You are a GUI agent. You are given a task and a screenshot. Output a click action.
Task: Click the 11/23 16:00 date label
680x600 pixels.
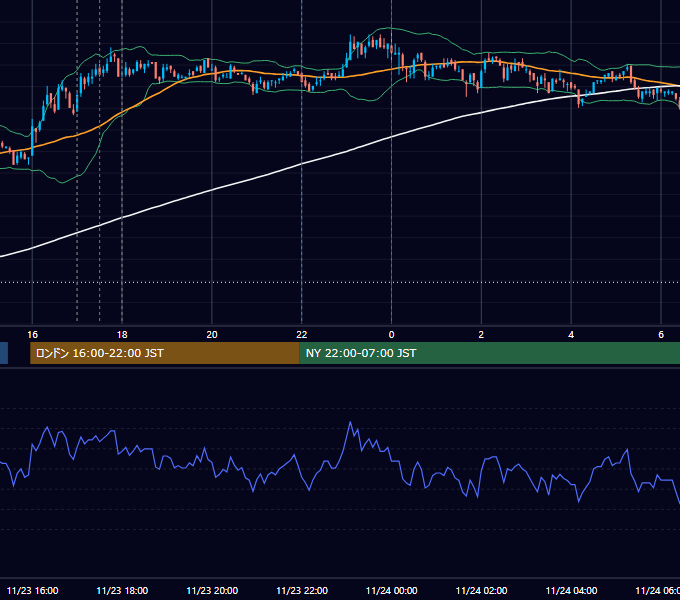[33, 590]
